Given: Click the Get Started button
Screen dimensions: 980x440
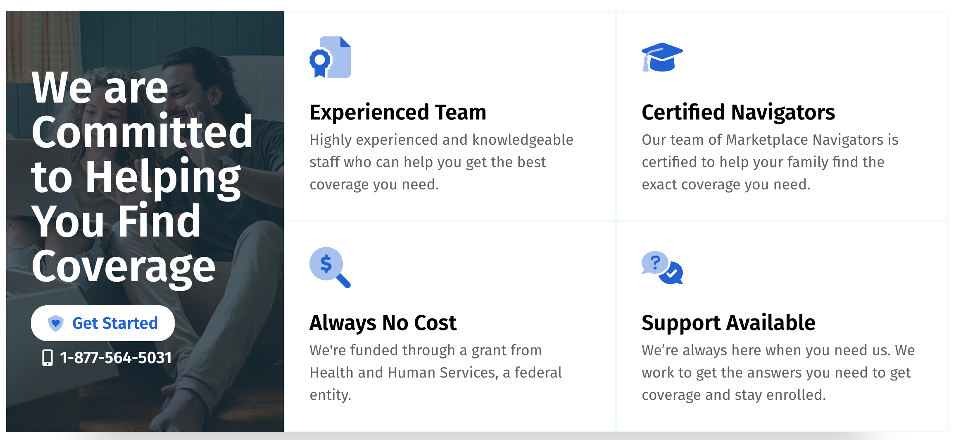Looking at the screenshot, I should (x=103, y=323).
